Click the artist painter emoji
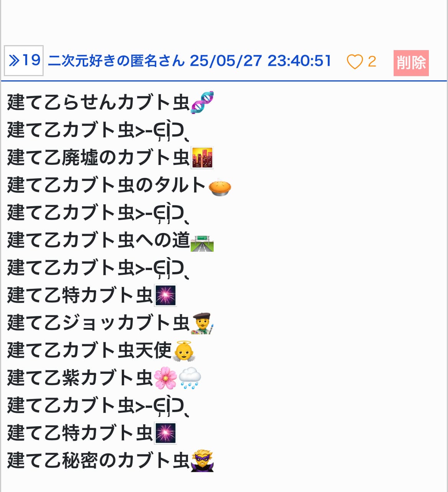 tap(202, 324)
